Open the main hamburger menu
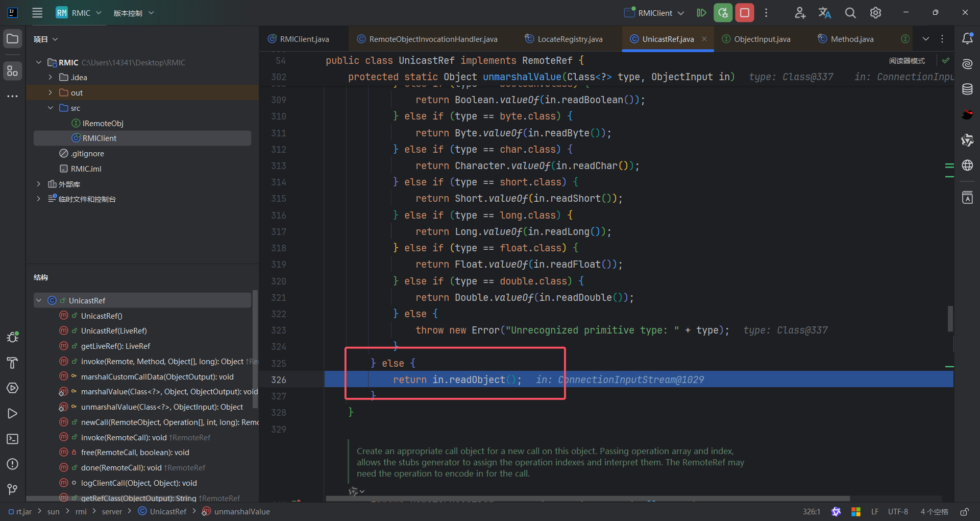 point(37,13)
